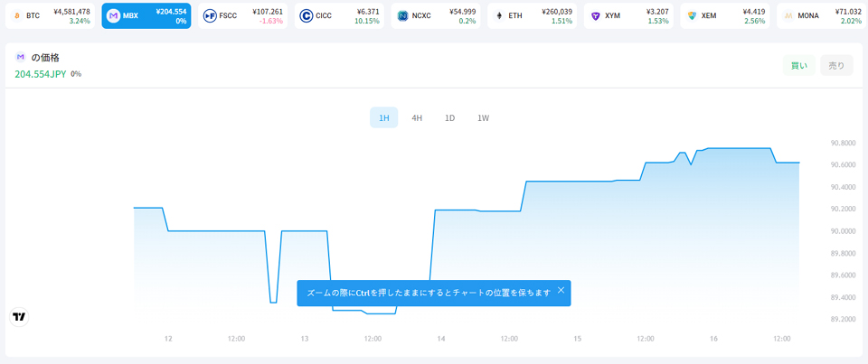This screenshot has height=364, width=868.
Task: Click the 89.2000 price axis label
Action: [x=843, y=319]
